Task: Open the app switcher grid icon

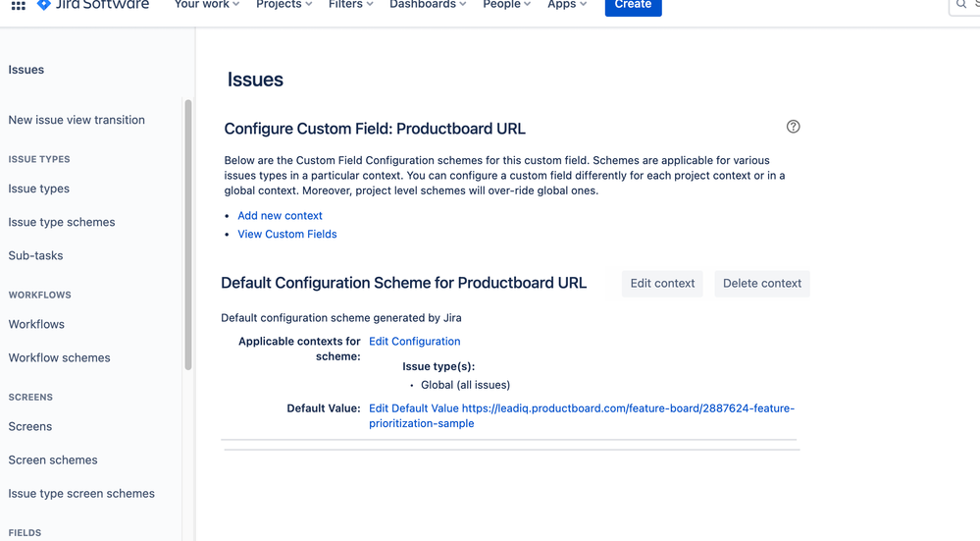Action: (x=18, y=5)
